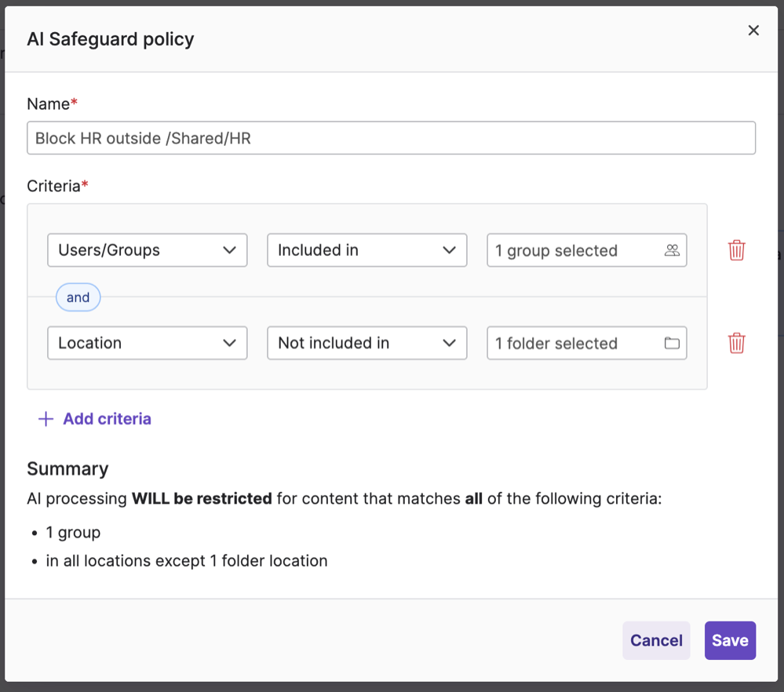Save the AI Safeguard policy
The width and height of the screenshot is (784, 692).
coord(730,640)
